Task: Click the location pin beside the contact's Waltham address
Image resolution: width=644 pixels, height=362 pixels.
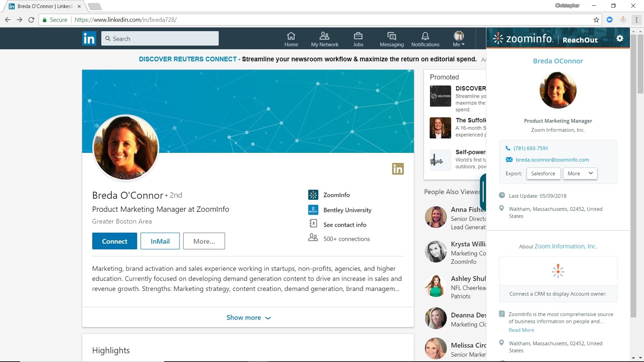Action: pos(501,208)
